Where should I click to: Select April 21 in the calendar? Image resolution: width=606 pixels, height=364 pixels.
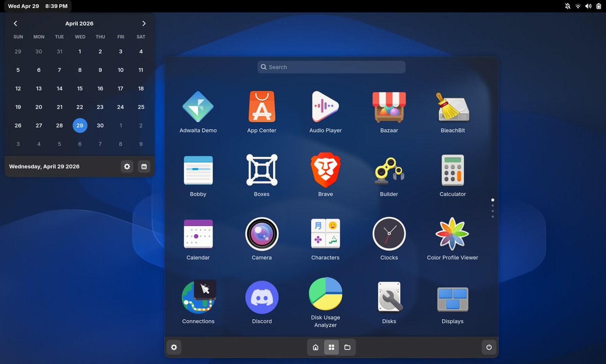pos(60,107)
